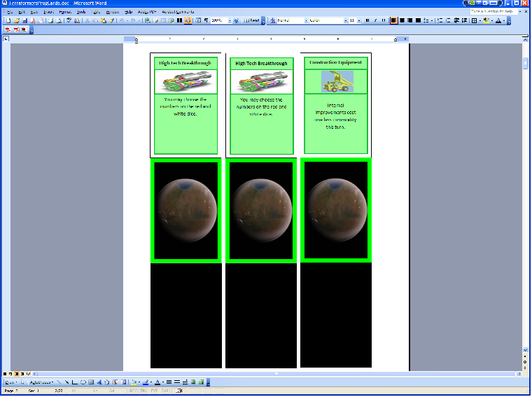Activate the Format Painter brush
Screen dimensions: 532x397
tap(111, 21)
